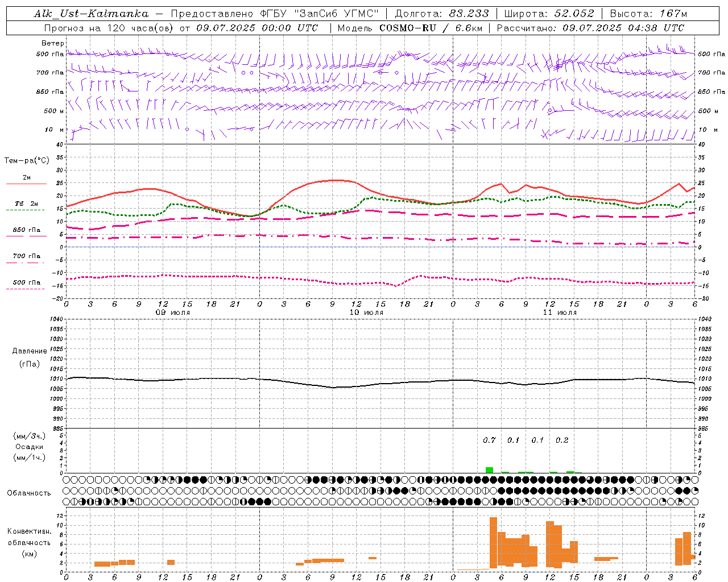Screen dimensions: 728x582
Task: Click the red line sample under the 2м legend
Action: pos(26,184)
